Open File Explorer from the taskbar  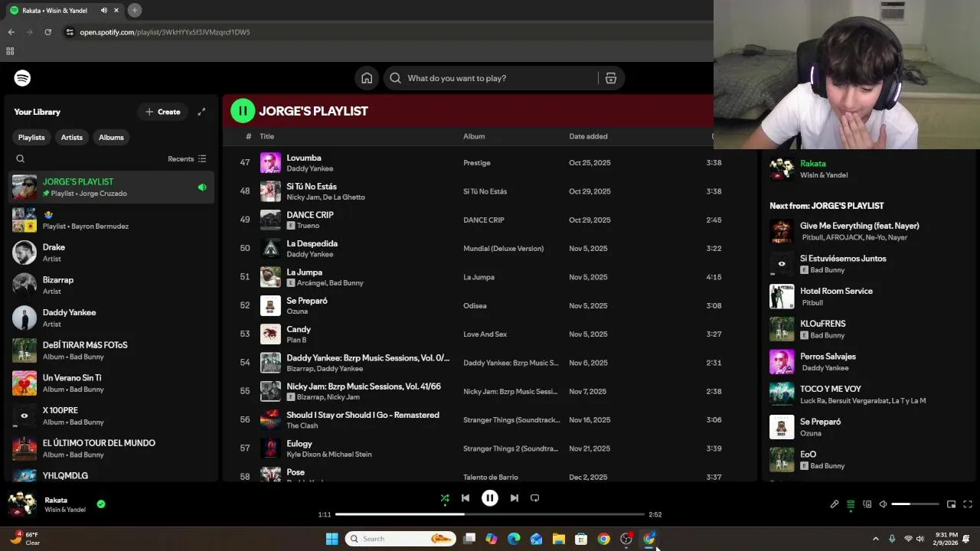(559, 539)
